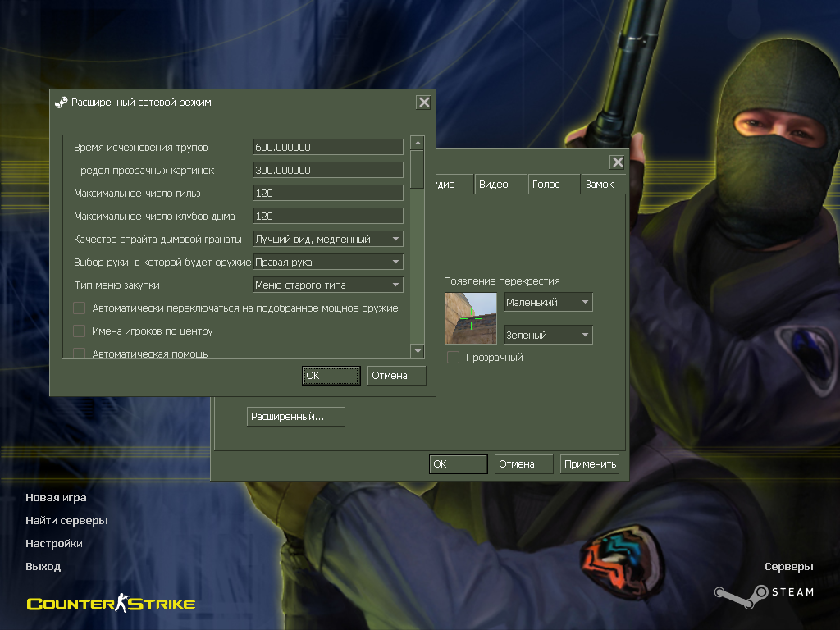Screen dimensions: 840x630
Task: Click the crosshair preview thumbnail
Action: coord(471,318)
